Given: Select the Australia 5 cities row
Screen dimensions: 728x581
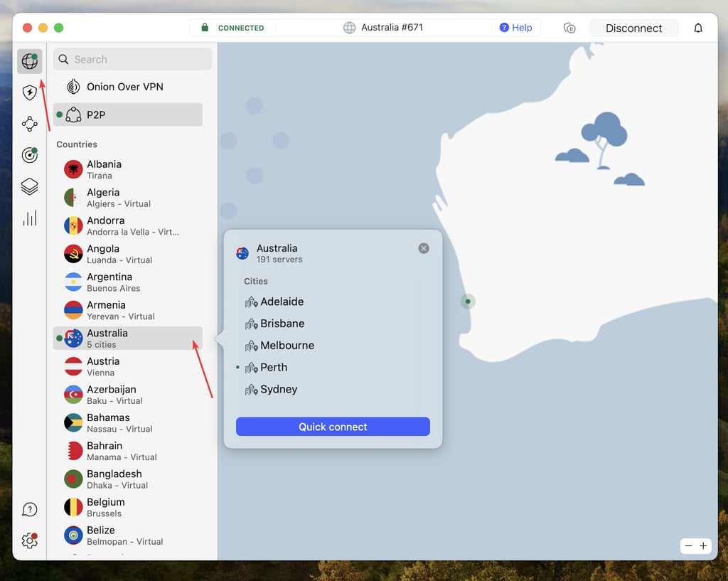Looking at the screenshot, I should 128,338.
